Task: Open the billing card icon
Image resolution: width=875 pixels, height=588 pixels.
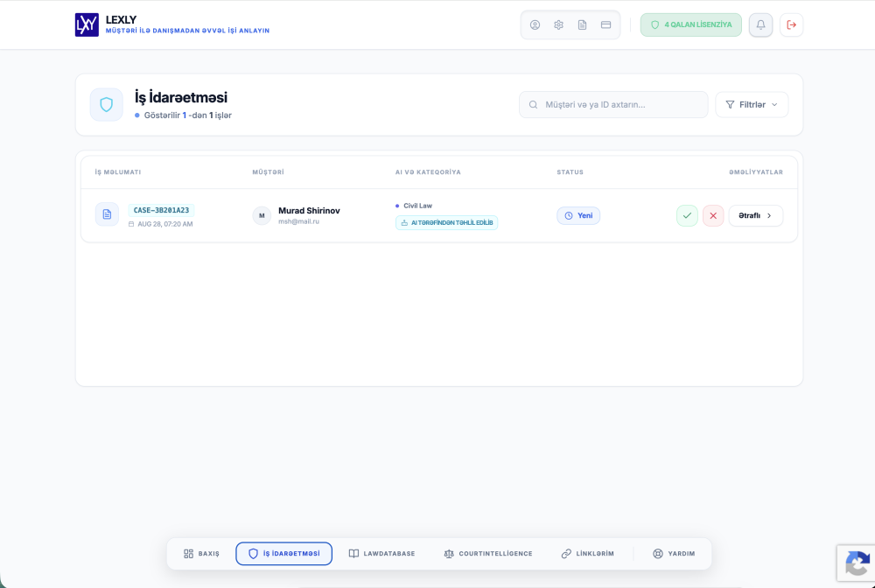Action: click(x=606, y=24)
